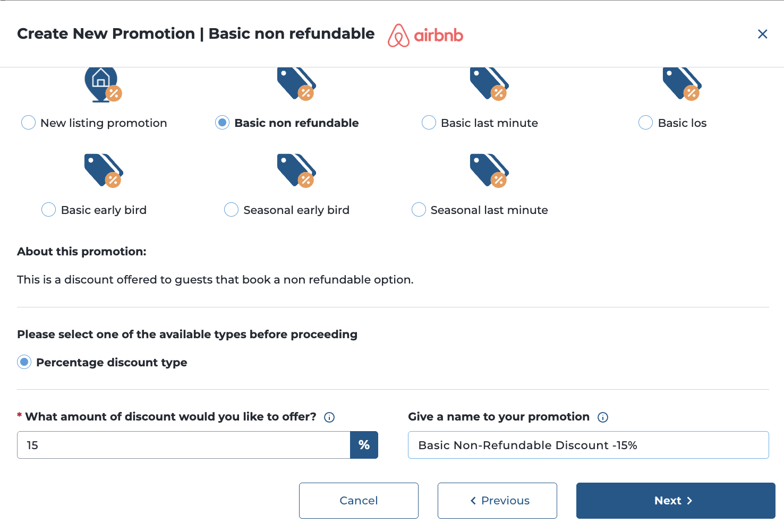Click info icon next to discount amount question
The image size is (784, 532).
point(329,417)
